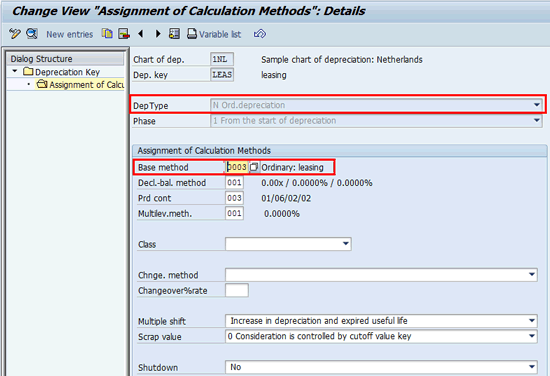This screenshot has width=550, height=376.
Task: Open the Phase dropdown arrow
Action: (537, 121)
